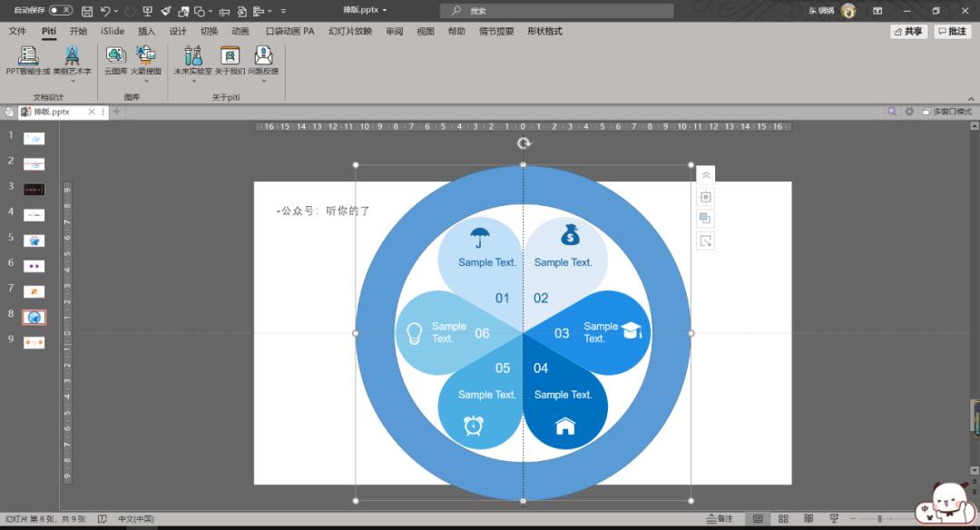Toggle 多窗口模式 multi-window mode
Screen dimensions: 980x530
coord(946,112)
